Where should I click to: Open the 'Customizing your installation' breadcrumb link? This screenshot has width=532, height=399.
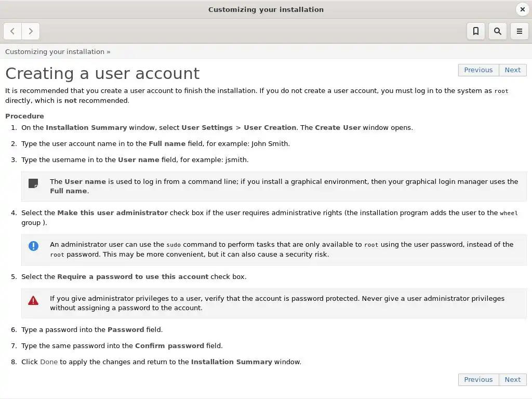click(x=55, y=51)
